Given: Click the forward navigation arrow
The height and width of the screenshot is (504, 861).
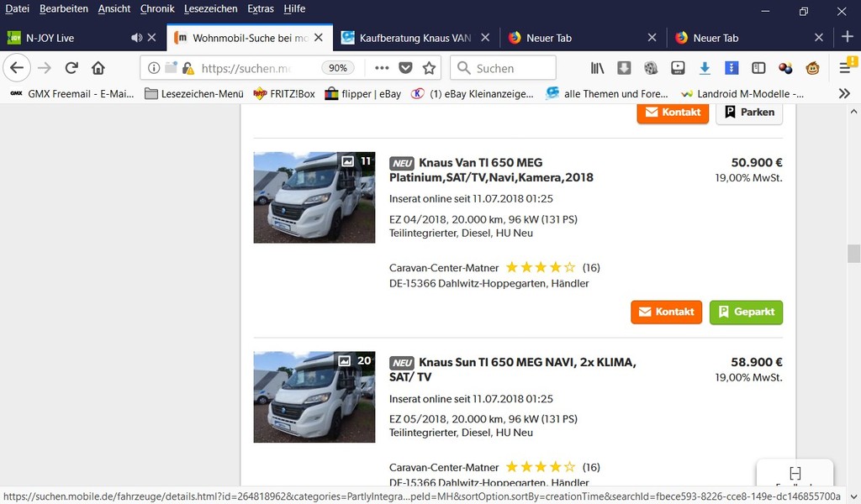Looking at the screenshot, I should tap(45, 68).
